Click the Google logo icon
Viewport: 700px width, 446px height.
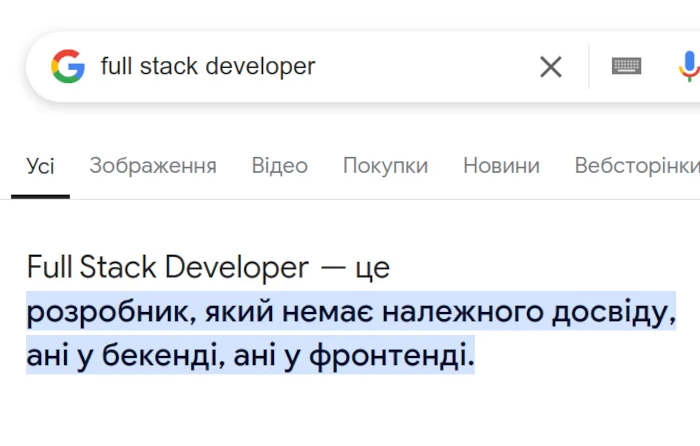click(68, 66)
